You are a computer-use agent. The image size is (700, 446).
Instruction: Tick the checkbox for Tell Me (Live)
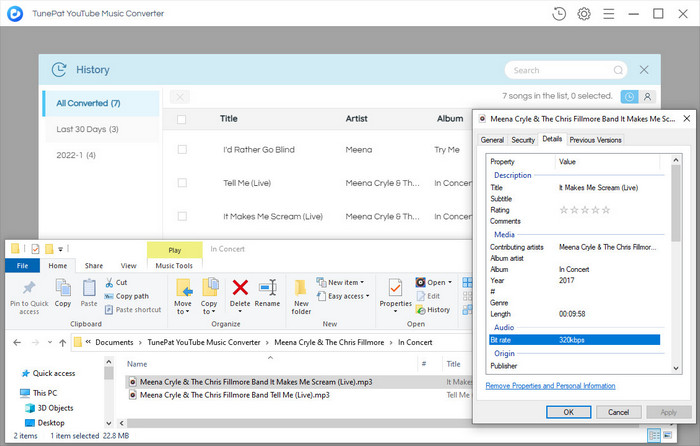182,183
